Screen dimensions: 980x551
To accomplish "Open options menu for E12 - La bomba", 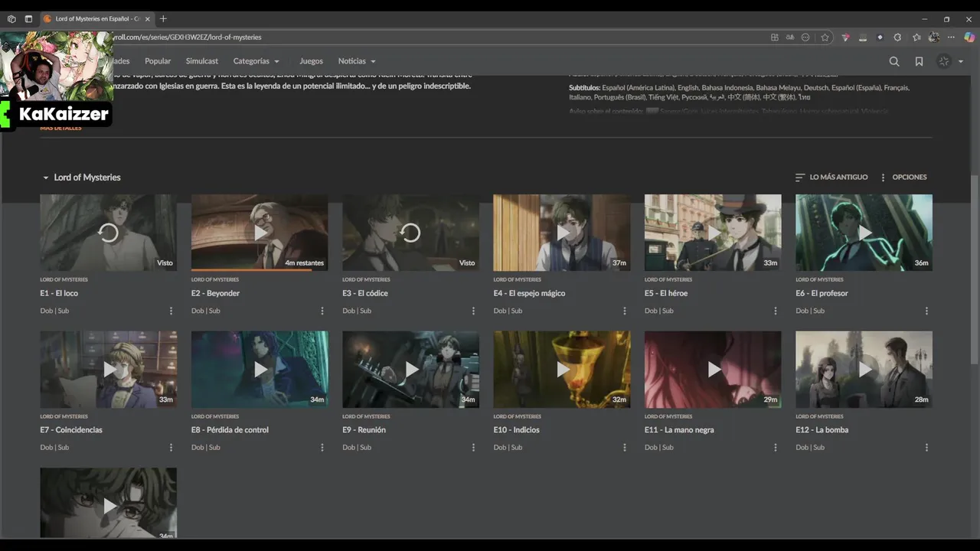I will tap(926, 448).
